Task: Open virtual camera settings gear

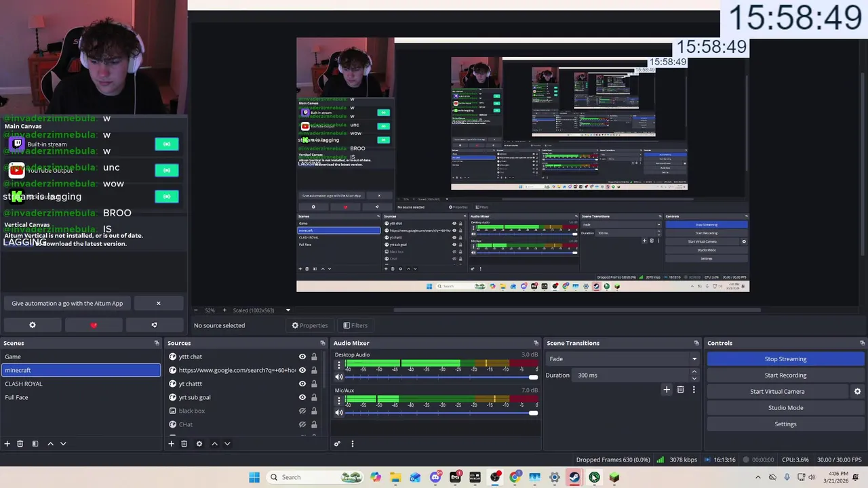Action: [x=857, y=392]
